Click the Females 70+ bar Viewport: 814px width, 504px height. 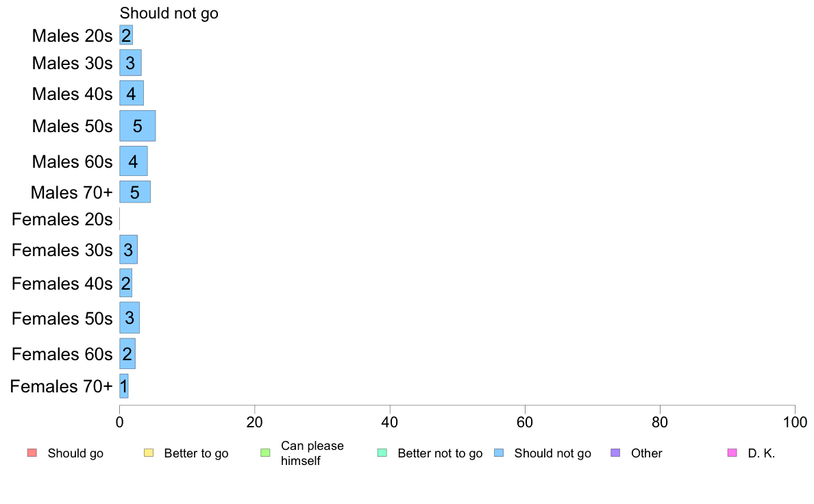point(123,386)
